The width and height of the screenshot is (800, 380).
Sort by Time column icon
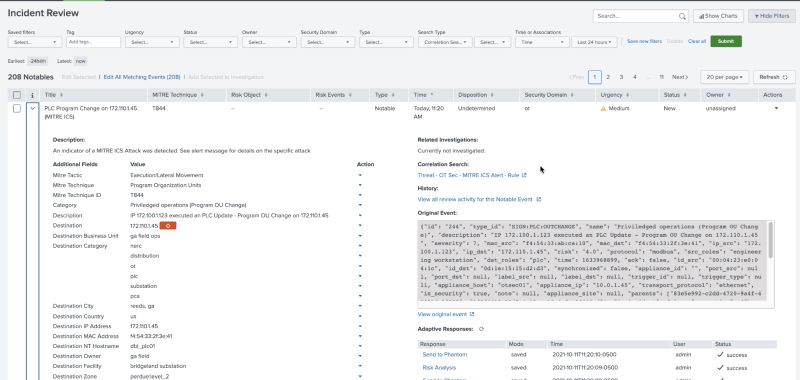432,95
